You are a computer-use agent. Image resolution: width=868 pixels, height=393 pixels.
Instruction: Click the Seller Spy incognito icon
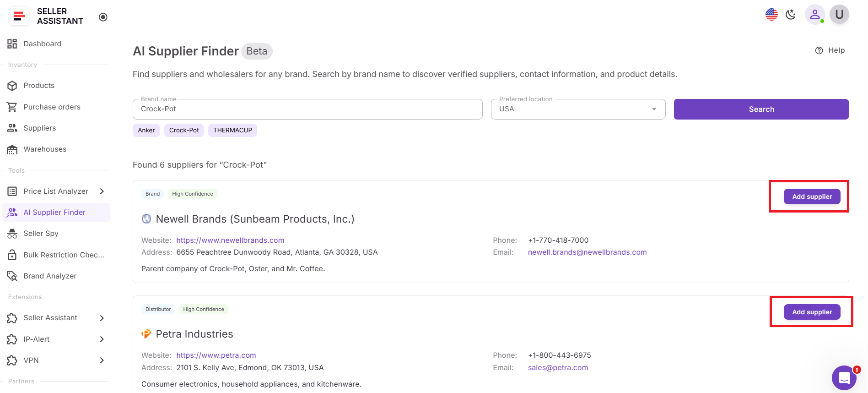(12, 234)
